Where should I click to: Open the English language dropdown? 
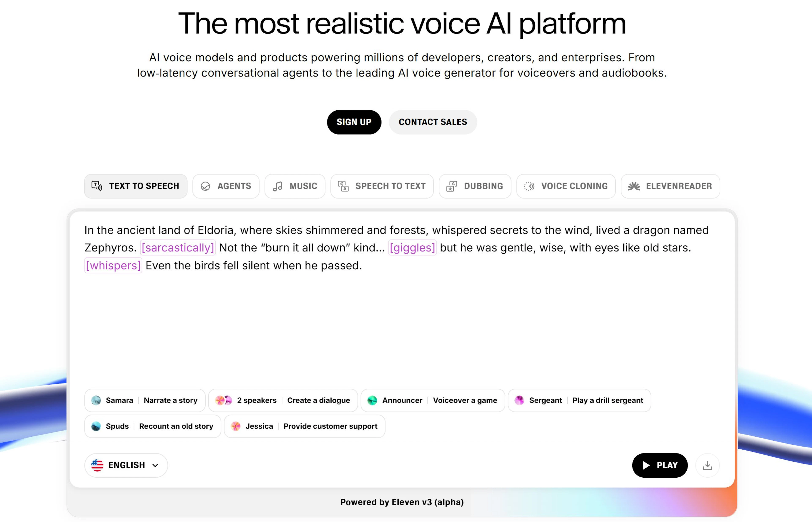(126, 465)
